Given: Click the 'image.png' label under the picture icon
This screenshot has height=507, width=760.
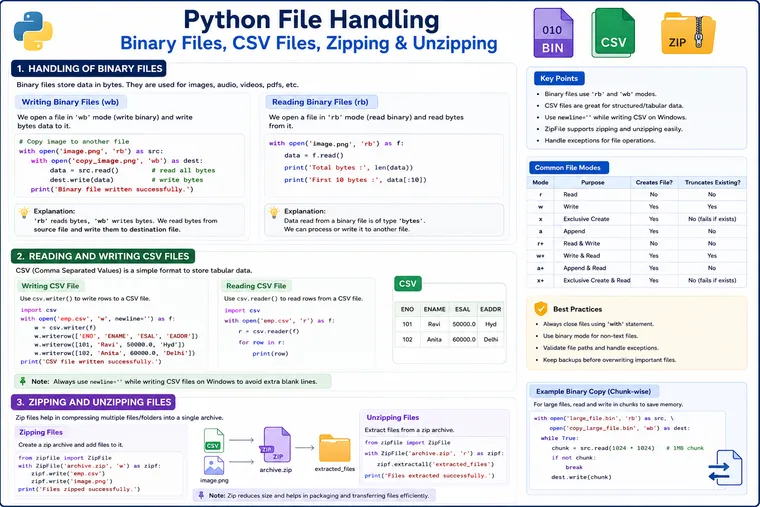Looking at the screenshot, I should tap(214, 480).
